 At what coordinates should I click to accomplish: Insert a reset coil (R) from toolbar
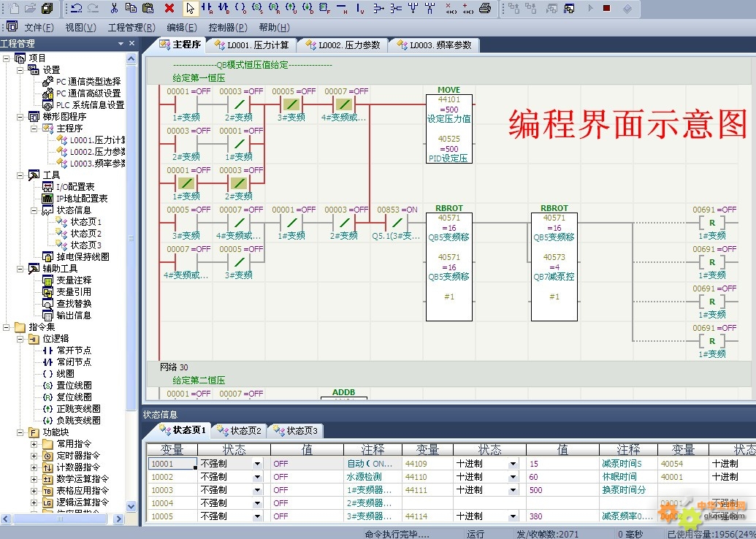(274, 9)
